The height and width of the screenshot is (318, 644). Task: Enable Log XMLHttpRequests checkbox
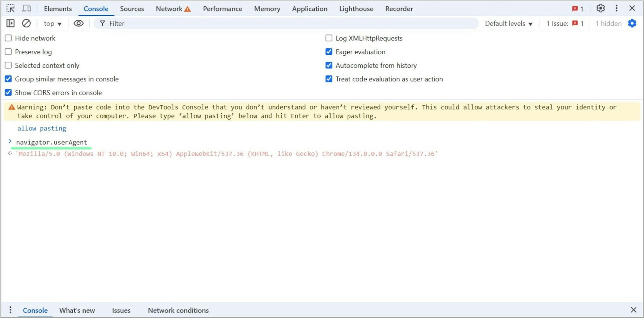pos(329,38)
